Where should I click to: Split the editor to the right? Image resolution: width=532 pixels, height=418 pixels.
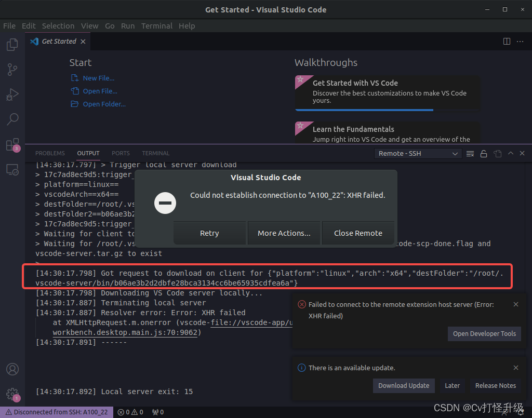[x=507, y=42]
